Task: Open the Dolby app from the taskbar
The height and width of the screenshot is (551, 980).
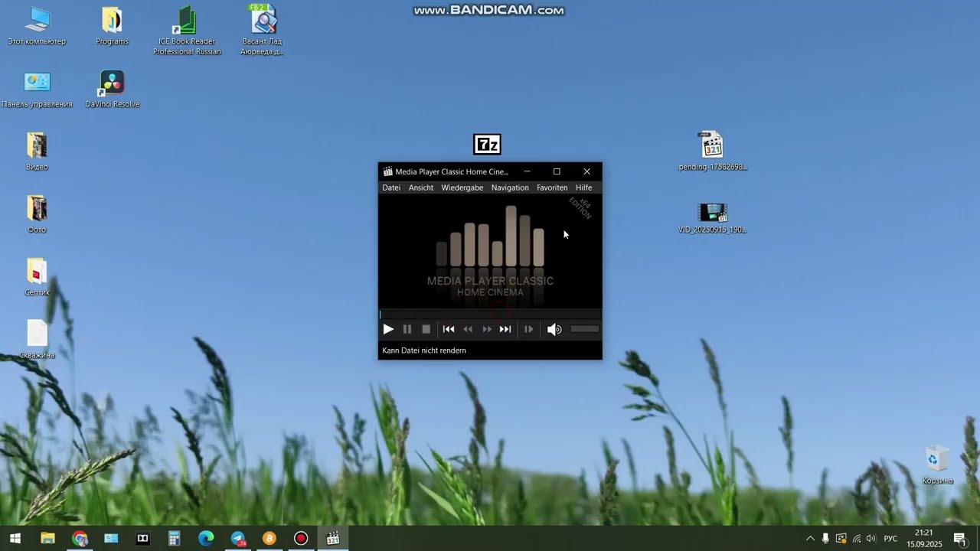Action: click(142, 539)
